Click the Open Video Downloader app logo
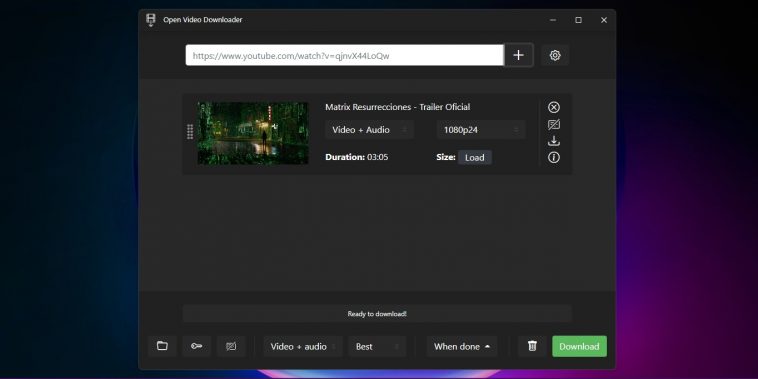758x379 pixels. click(151, 20)
